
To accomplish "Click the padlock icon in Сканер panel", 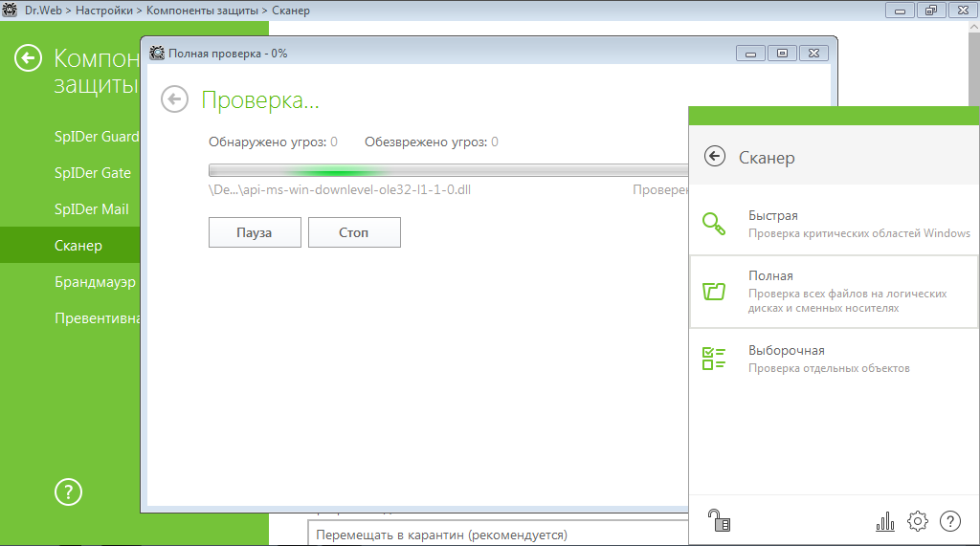I will [719, 520].
